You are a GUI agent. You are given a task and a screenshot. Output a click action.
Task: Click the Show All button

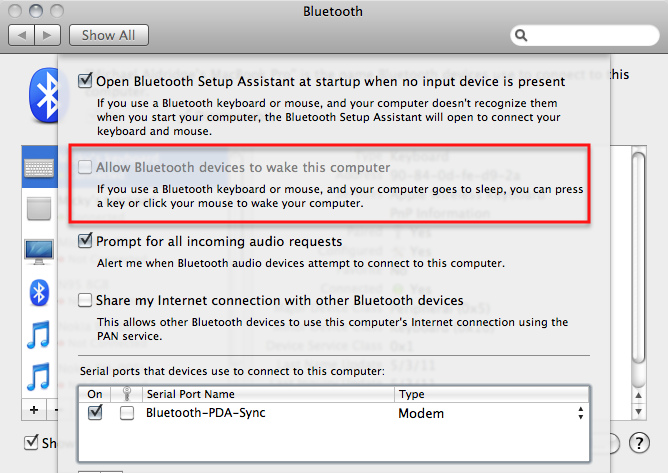click(109, 35)
